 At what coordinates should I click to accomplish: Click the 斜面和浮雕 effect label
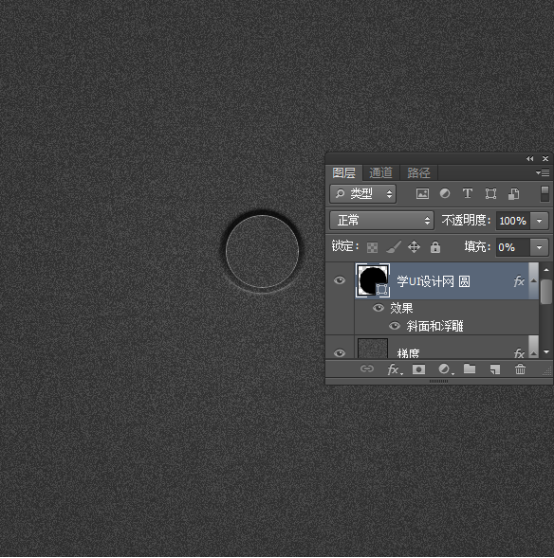(x=435, y=326)
